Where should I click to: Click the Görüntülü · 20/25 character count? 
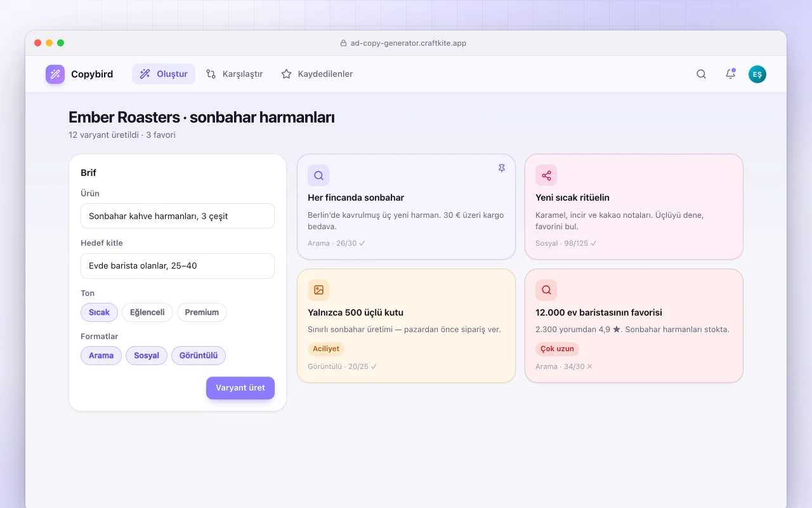click(343, 366)
